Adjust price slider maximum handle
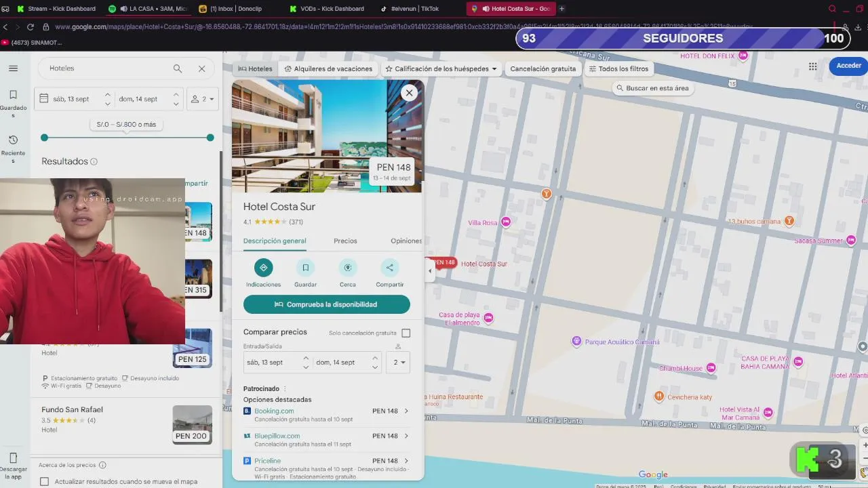The image size is (868, 488). click(x=210, y=138)
